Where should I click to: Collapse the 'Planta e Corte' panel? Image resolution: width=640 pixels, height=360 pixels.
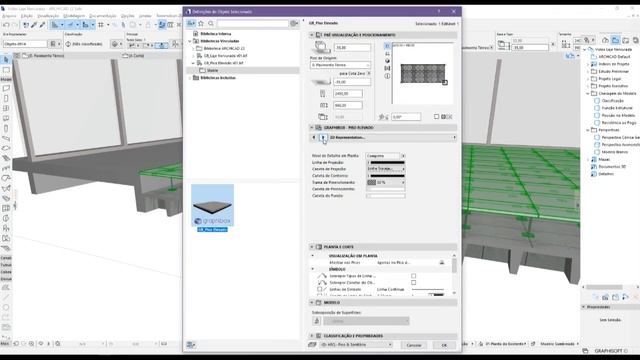click(312, 247)
